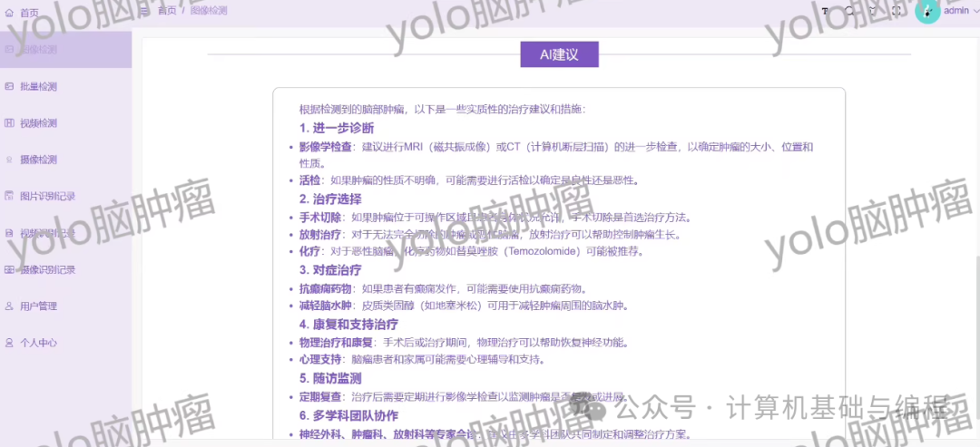
Task: Open 视频检测 from the sidebar menu
Action: (65, 123)
